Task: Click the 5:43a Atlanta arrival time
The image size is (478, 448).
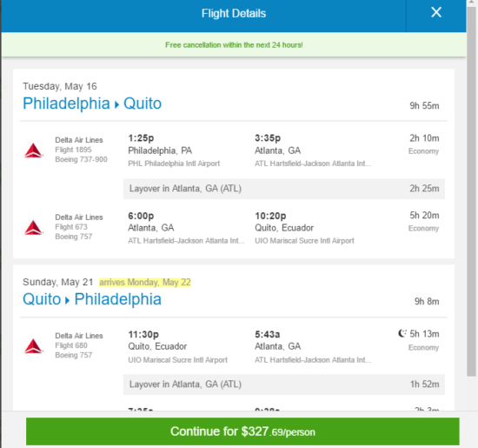Action: pyautogui.click(x=268, y=334)
